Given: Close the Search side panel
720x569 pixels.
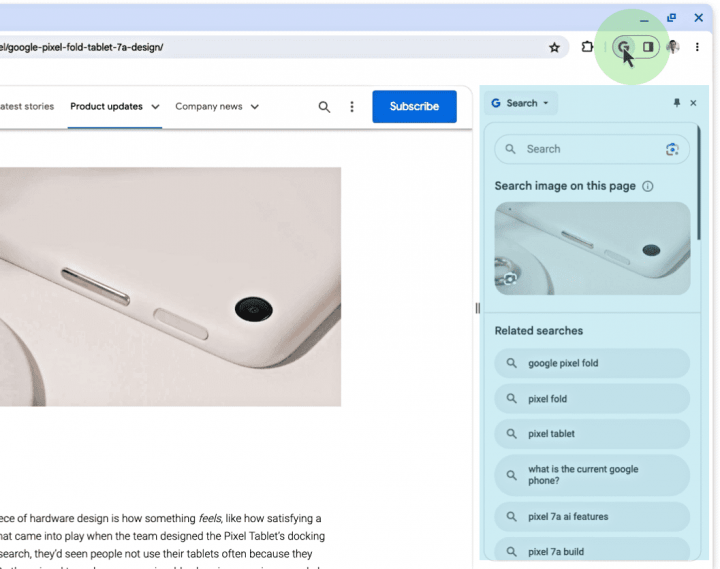Looking at the screenshot, I should (x=693, y=103).
